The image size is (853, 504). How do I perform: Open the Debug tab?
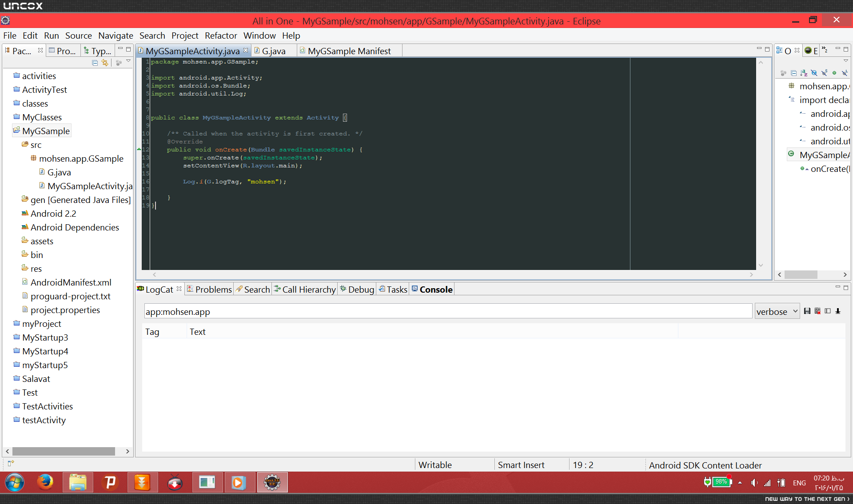click(357, 290)
